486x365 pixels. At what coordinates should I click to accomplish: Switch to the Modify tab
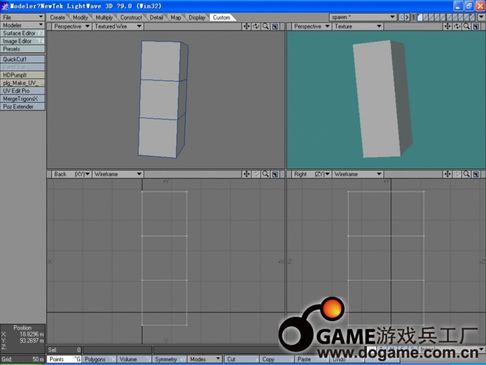(x=80, y=17)
